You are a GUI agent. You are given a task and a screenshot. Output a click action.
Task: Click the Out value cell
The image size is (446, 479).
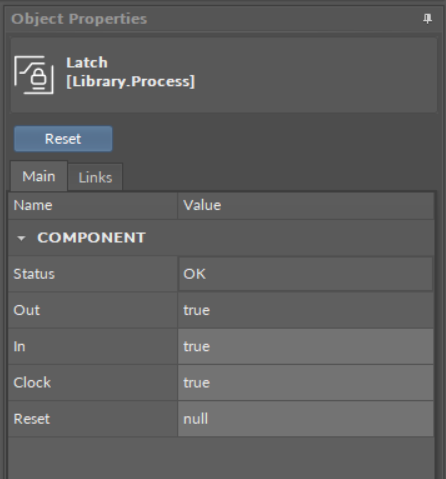[305, 310]
